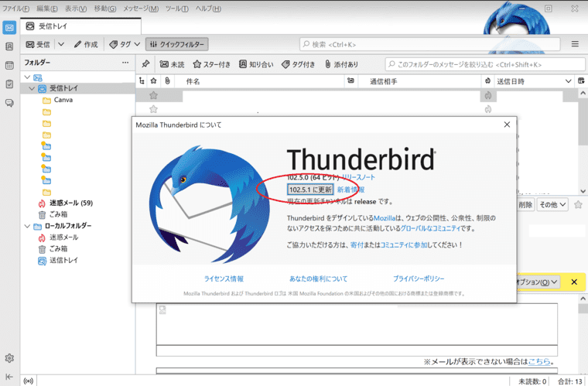This screenshot has height=386, width=588.
Task: Collapse the ローカルフォルダー node
Action: pos(27,226)
